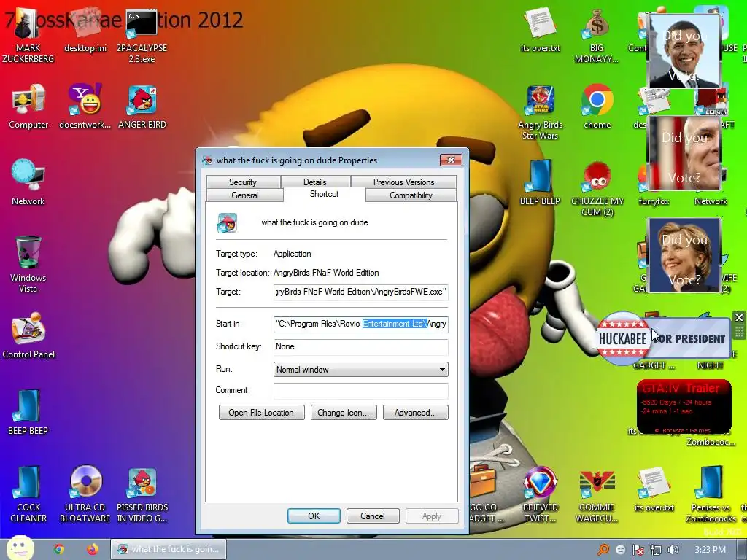This screenshot has height=560, width=747.
Task: Click the 3:23 PM taskbar clock
Action: pyautogui.click(x=710, y=550)
